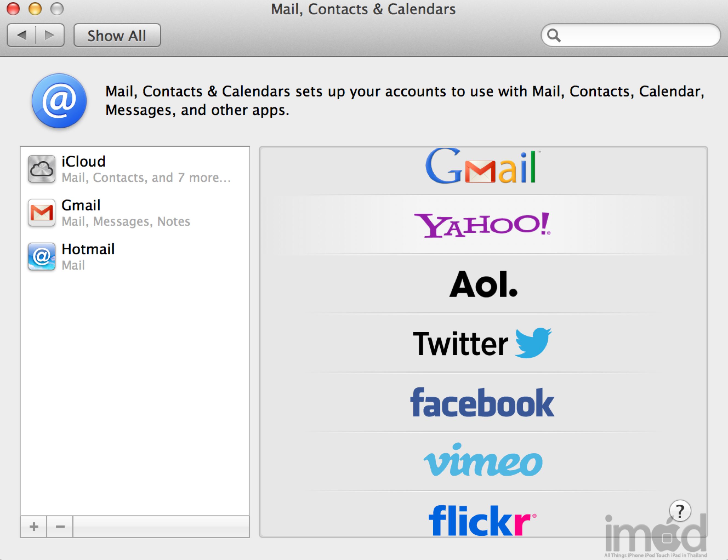Go back with the left arrow

(x=22, y=35)
